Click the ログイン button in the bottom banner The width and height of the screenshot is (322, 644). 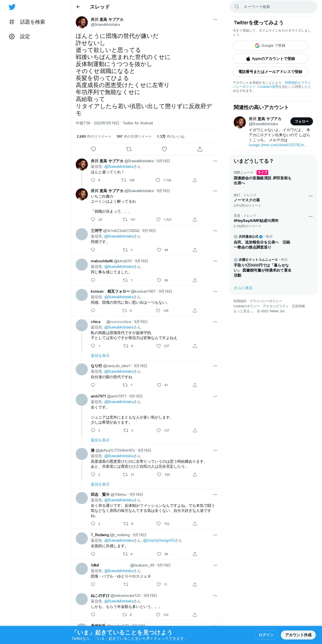pos(266,635)
